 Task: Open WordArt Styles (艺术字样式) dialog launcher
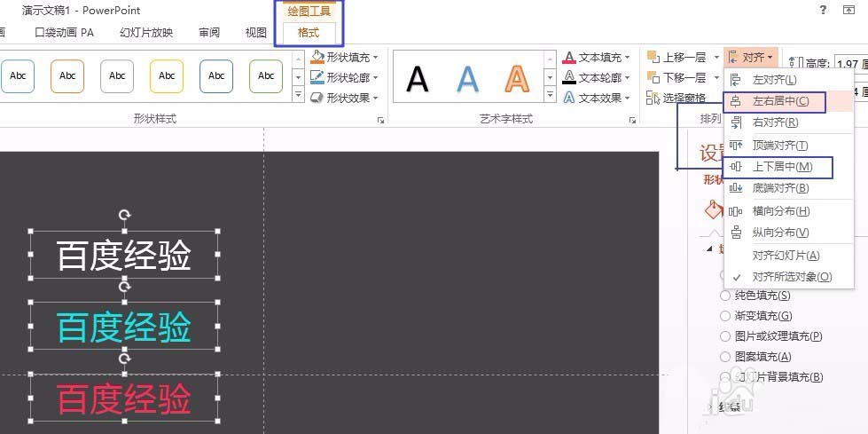[x=632, y=120]
